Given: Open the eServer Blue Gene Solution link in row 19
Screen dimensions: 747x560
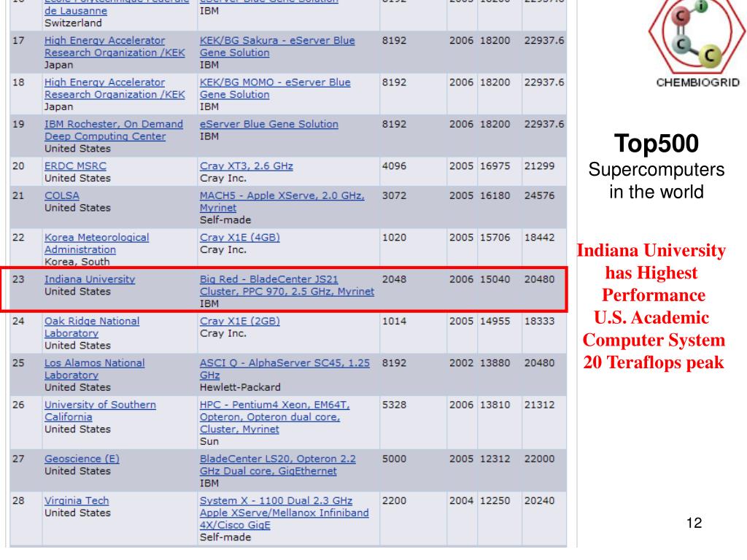Looking at the screenshot, I should pos(268,124).
